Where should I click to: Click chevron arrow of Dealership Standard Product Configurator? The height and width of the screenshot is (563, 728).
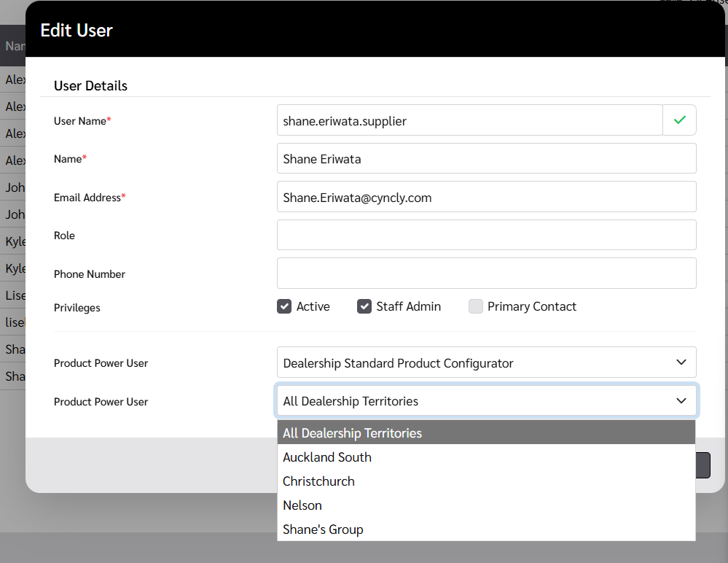point(681,362)
